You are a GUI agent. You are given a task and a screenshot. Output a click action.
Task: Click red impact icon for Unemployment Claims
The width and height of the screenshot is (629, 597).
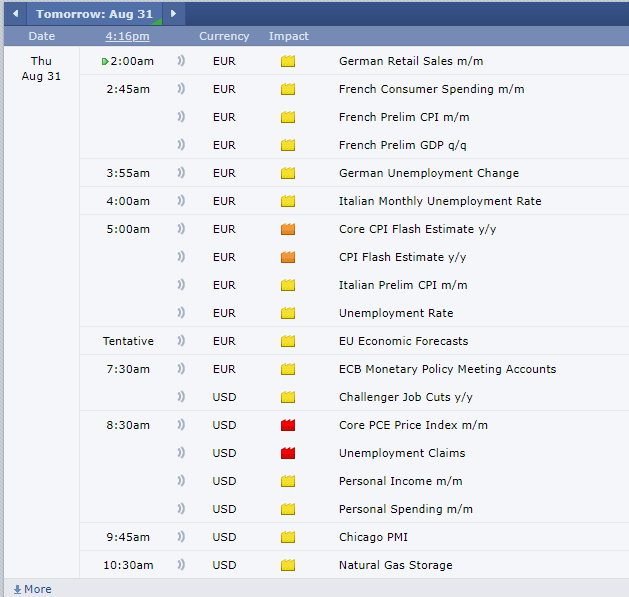coord(288,453)
